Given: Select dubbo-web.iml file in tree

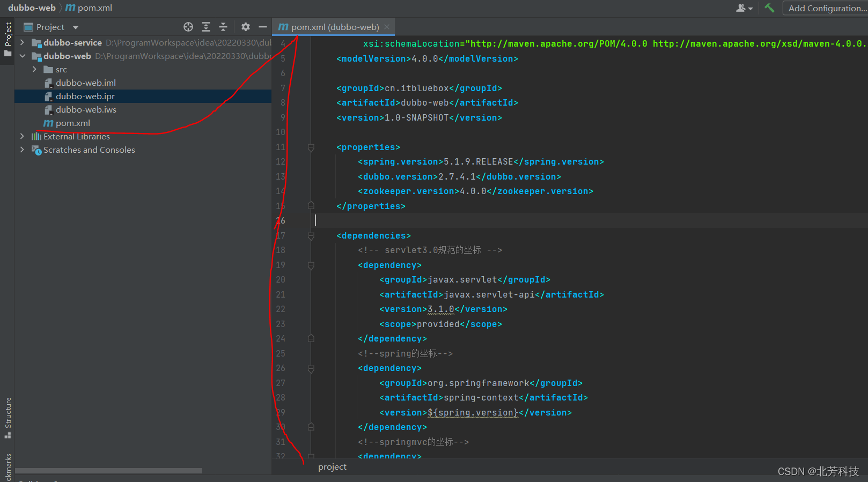Looking at the screenshot, I should click(86, 83).
